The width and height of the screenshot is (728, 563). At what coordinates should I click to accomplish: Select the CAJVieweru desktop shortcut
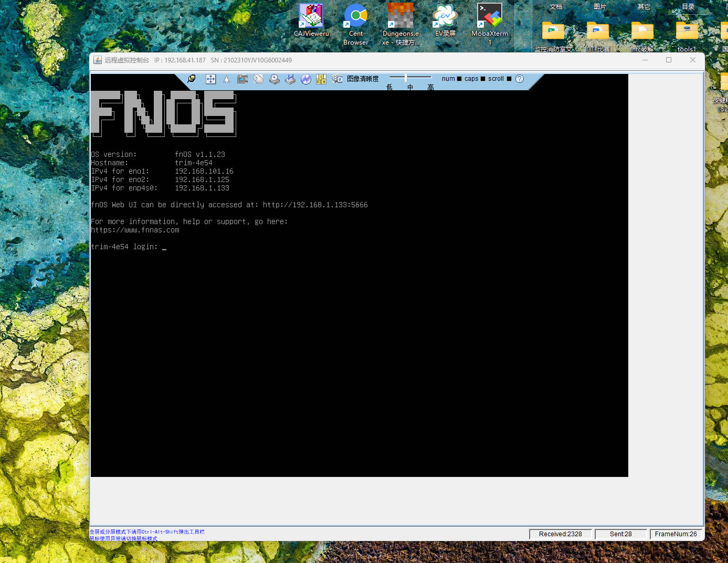(x=311, y=21)
